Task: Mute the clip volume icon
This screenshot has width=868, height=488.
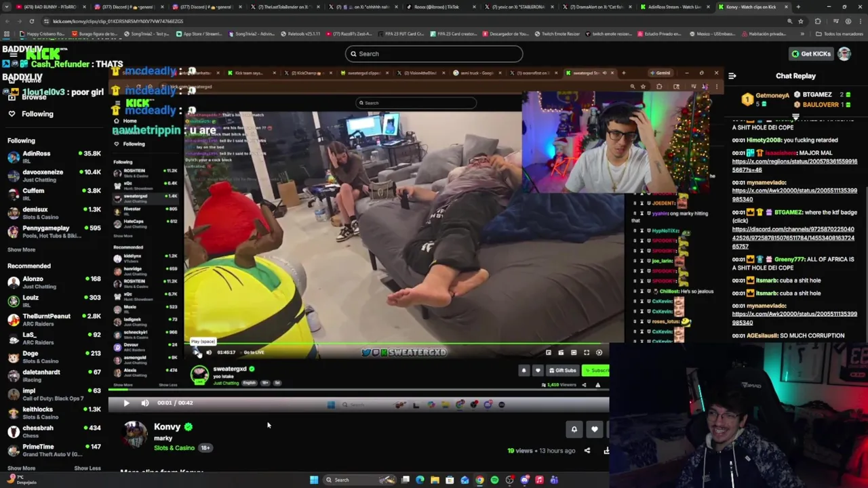Action: pos(144,403)
